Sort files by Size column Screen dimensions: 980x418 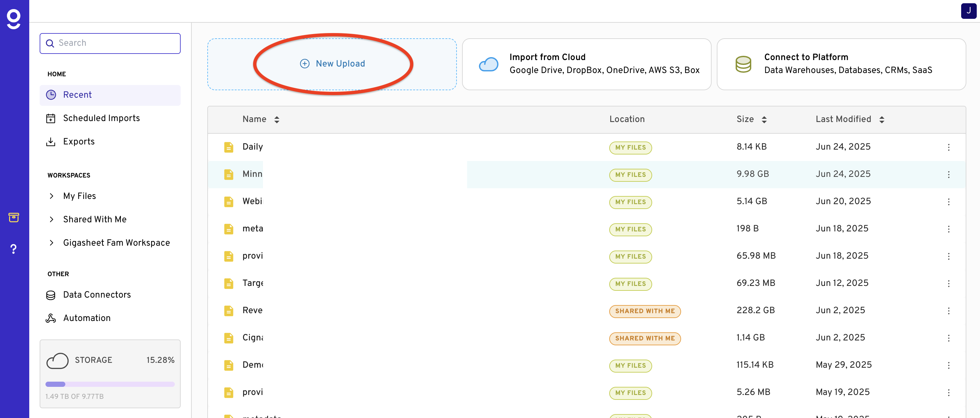pyautogui.click(x=764, y=120)
